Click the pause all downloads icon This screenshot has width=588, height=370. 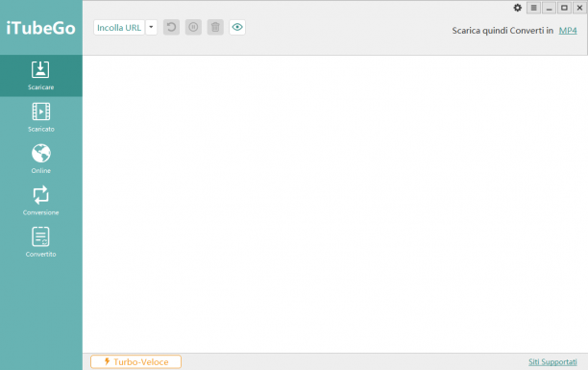pyautogui.click(x=193, y=28)
